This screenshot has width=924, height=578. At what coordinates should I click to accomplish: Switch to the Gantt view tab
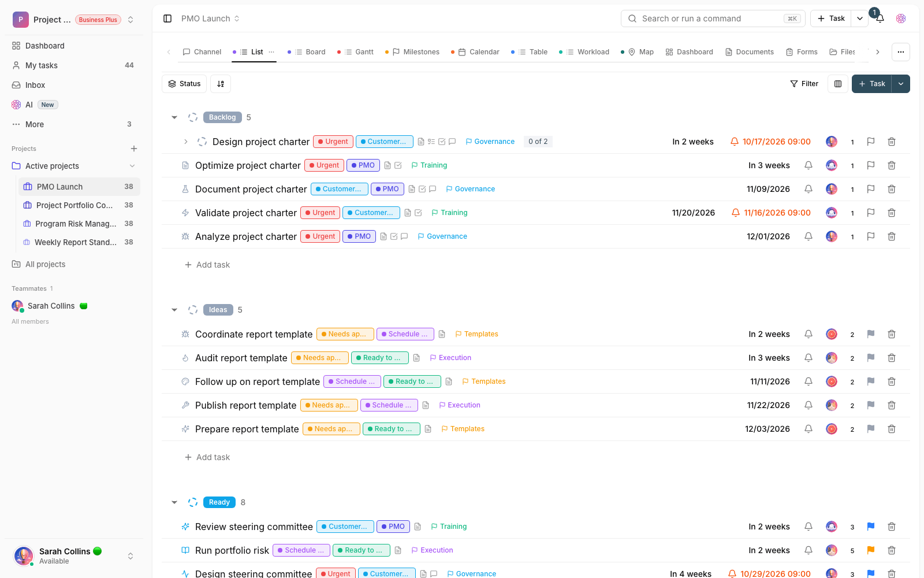(x=356, y=52)
